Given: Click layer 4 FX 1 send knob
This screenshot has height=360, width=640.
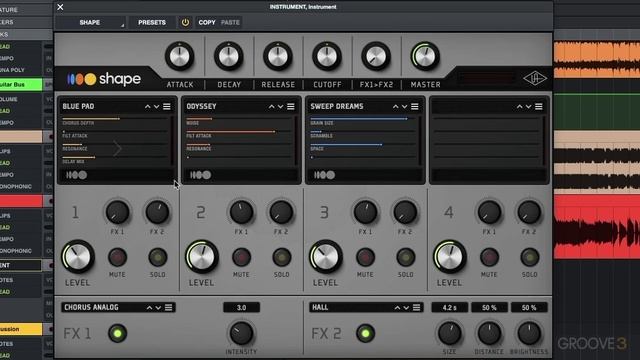Looking at the screenshot, I should pyautogui.click(x=489, y=212).
